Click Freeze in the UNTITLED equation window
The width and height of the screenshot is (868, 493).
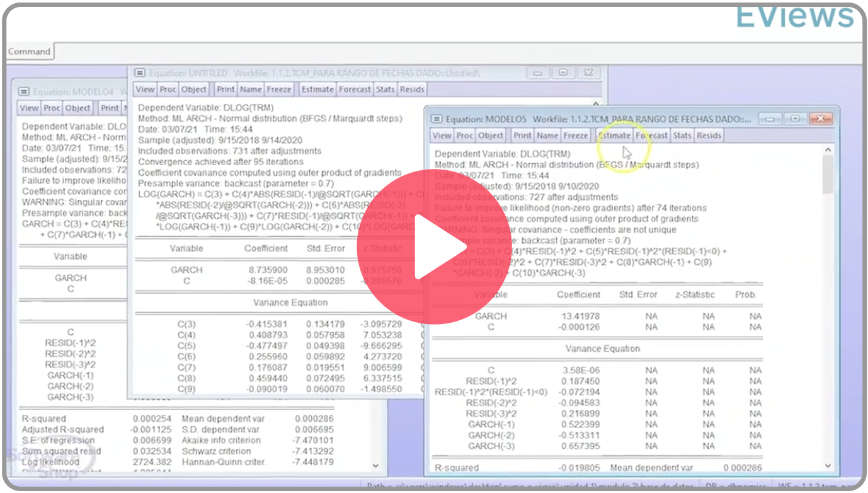278,90
